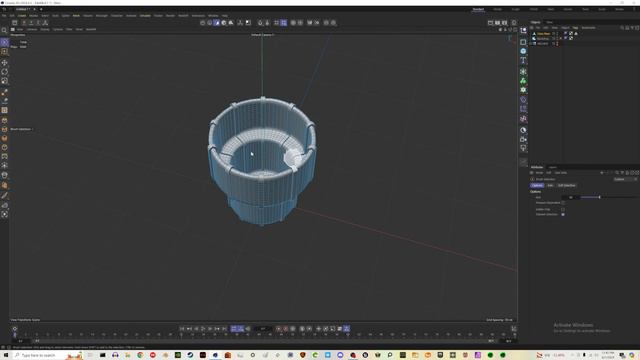Viewport: 640px width, 360px height.
Task: Open the Window menu
Action: tap(213, 16)
